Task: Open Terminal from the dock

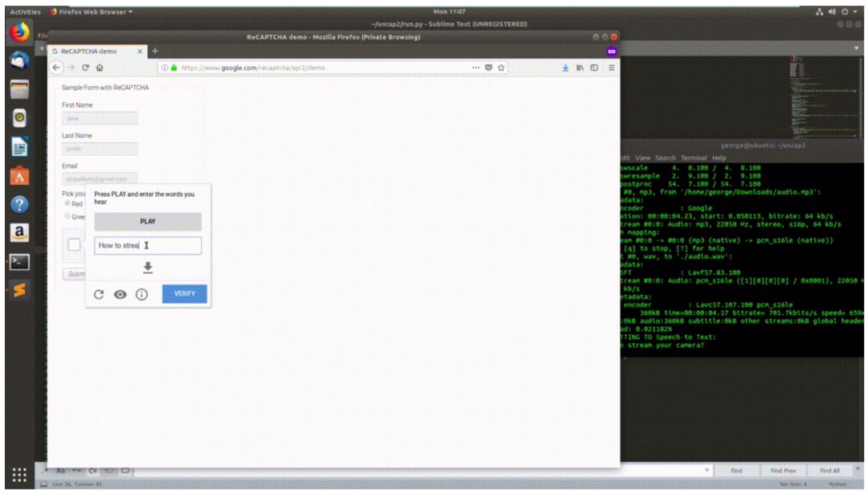Action: 19,262
